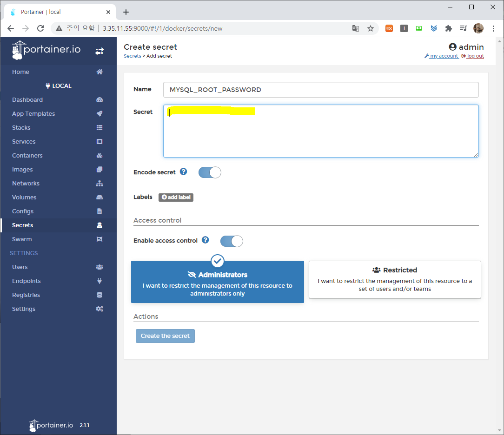Open the my account link
504x435 pixels.
pyautogui.click(x=444, y=56)
